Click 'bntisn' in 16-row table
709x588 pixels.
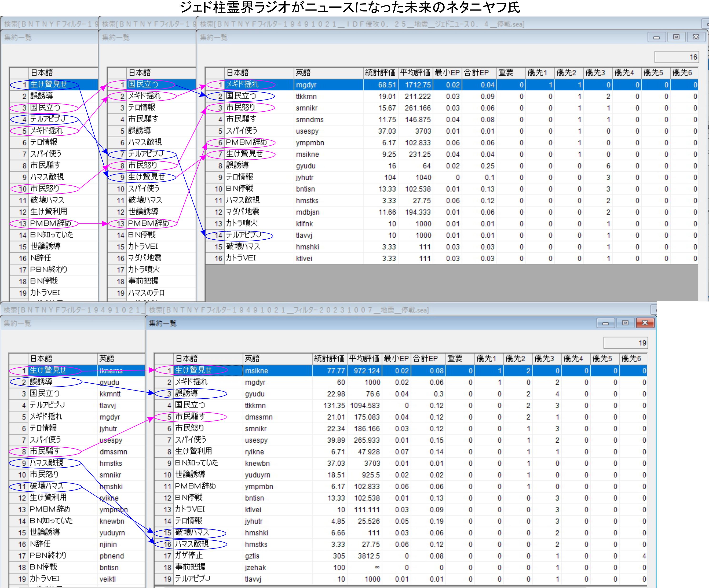328,189
